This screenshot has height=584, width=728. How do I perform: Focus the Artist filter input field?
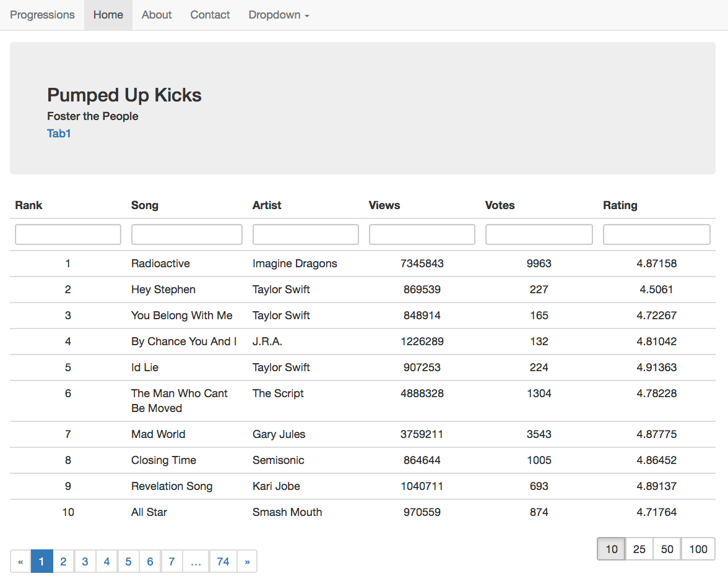coord(306,234)
